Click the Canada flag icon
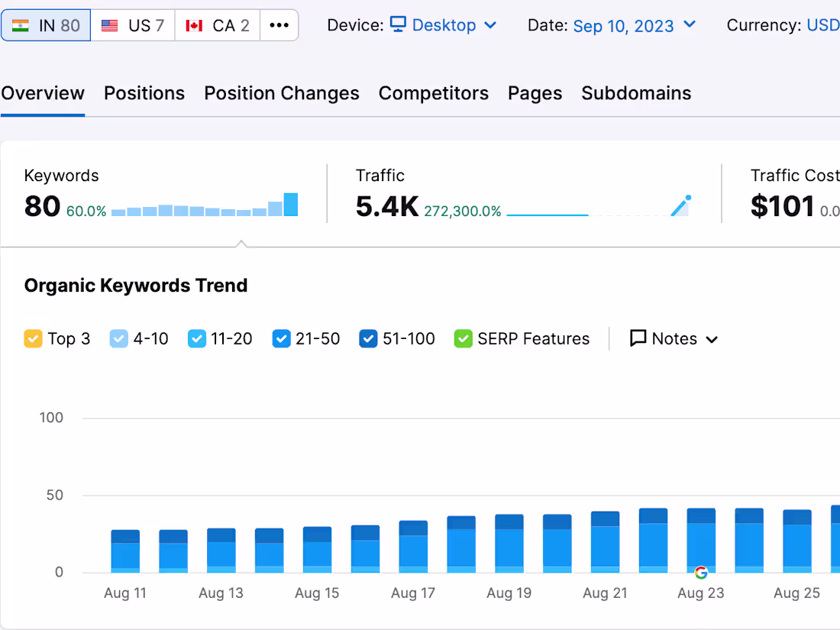Viewport: 840px width, 630px height. pyautogui.click(x=193, y=24)
